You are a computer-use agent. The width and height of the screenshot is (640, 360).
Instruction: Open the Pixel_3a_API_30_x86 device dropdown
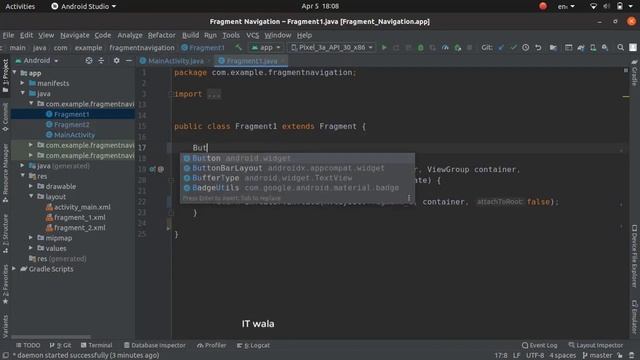pyautogui.click(x=331, y=47)
